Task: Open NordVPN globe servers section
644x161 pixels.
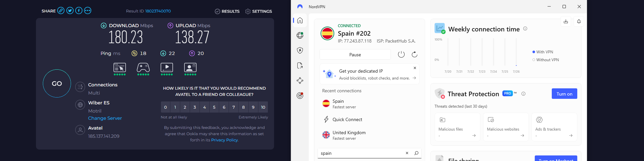Action: click(300, 35)
